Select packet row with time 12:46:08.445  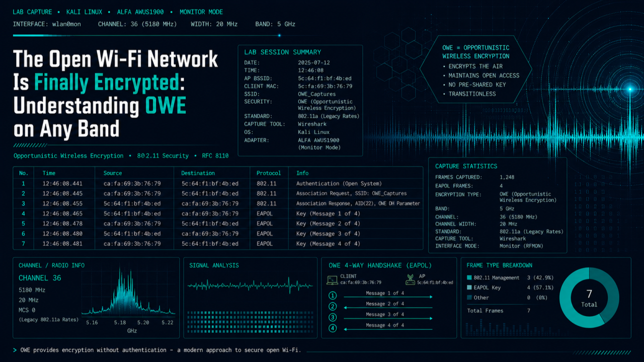(x=218, y=194)
